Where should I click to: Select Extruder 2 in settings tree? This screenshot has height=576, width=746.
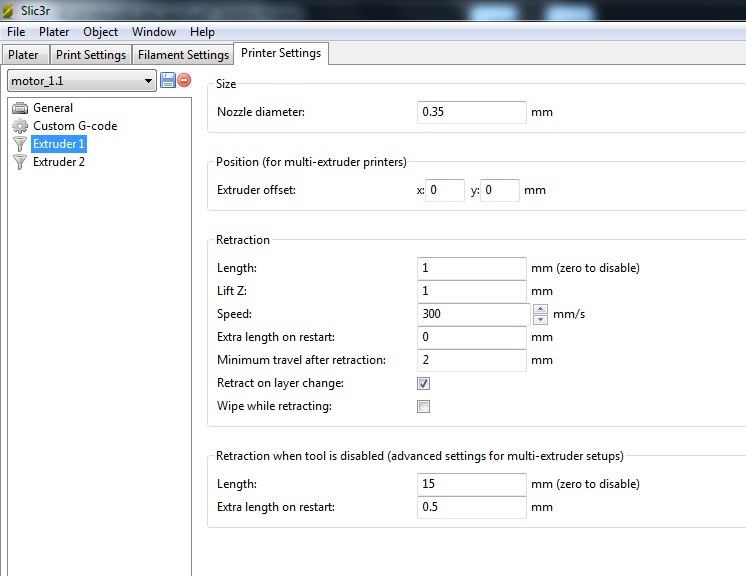point(59,162)
